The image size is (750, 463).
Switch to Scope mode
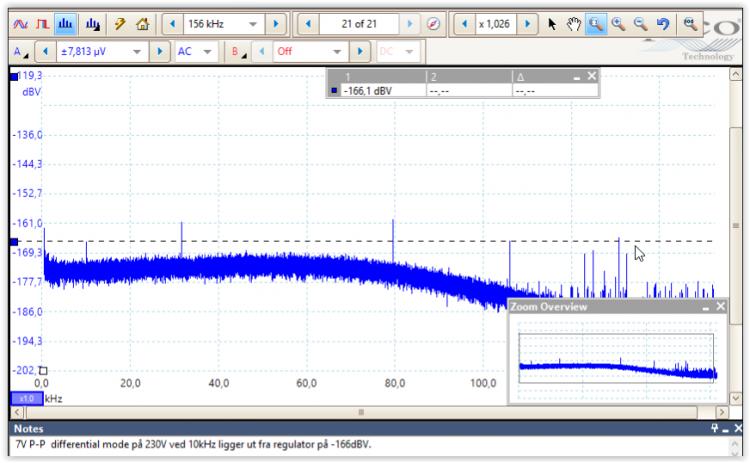point(22,22)
